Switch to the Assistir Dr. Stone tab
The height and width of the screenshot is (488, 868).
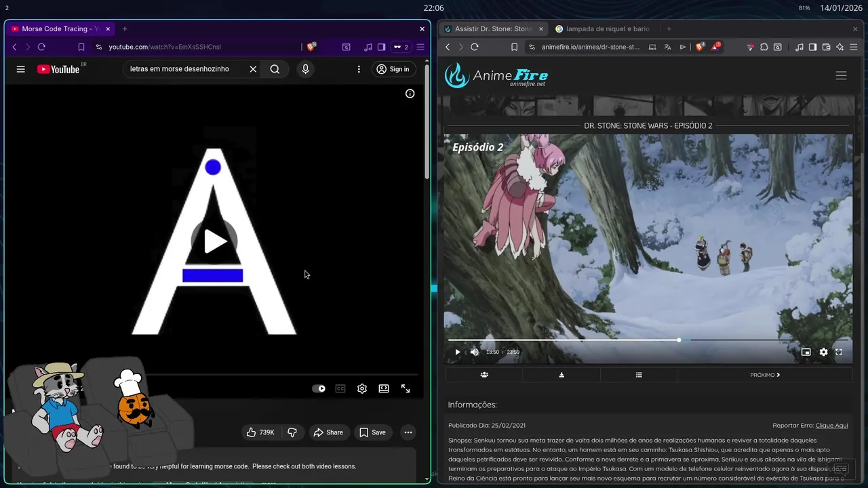(x=493, y=29)
